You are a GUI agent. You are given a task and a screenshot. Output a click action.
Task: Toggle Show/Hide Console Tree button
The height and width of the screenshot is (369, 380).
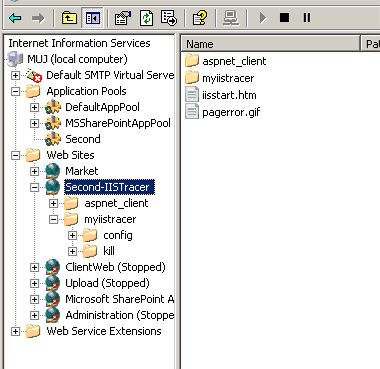click(x=92, y=18)
